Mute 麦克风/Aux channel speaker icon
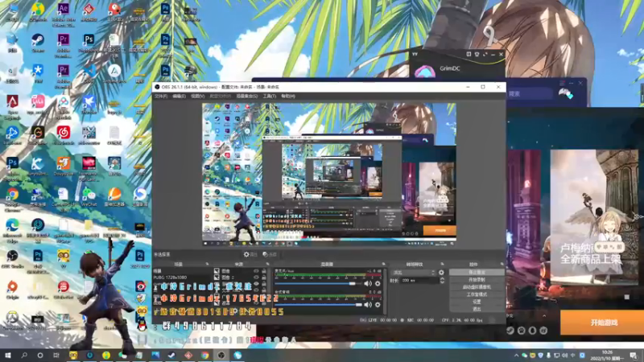This screenshot has height=362, width=644. 368,284
